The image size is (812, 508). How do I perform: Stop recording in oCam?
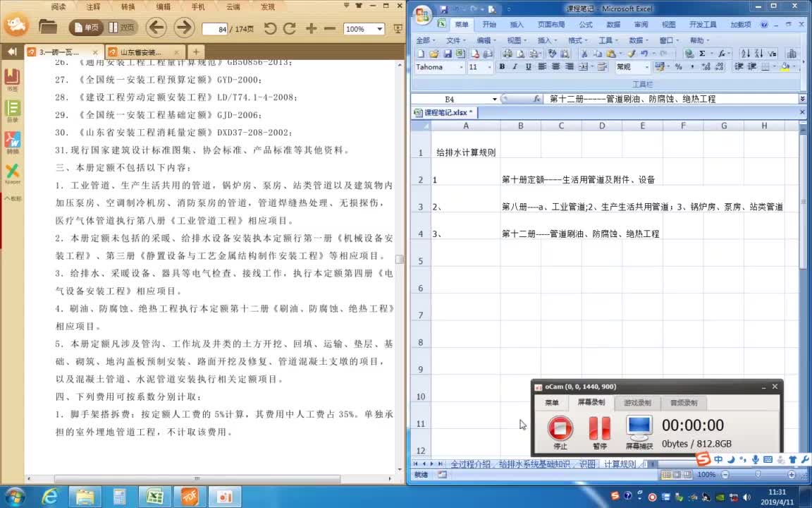560,433
